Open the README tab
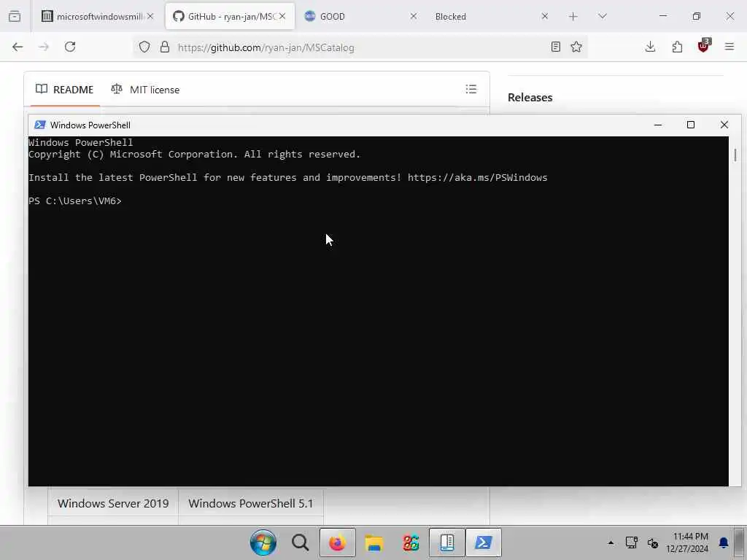Viewport: 747px width, 560px height. 65,90
